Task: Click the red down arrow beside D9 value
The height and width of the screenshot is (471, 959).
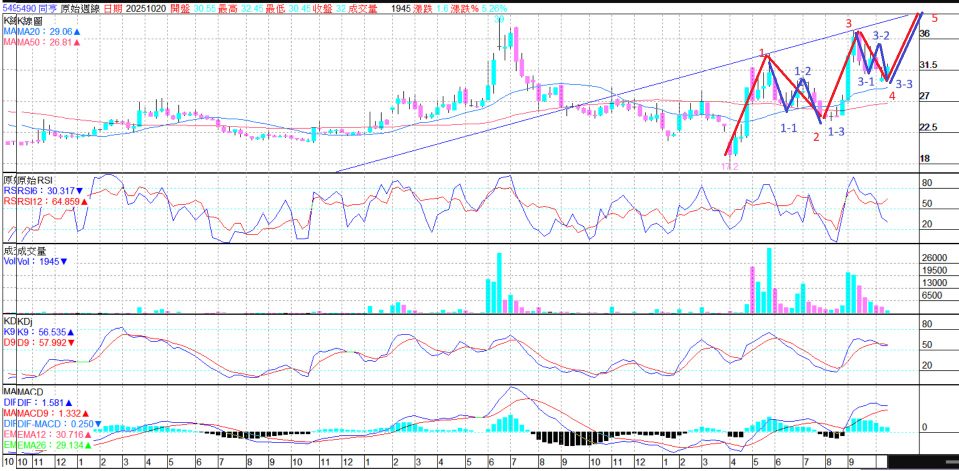Action: click(x=72, y=342)
